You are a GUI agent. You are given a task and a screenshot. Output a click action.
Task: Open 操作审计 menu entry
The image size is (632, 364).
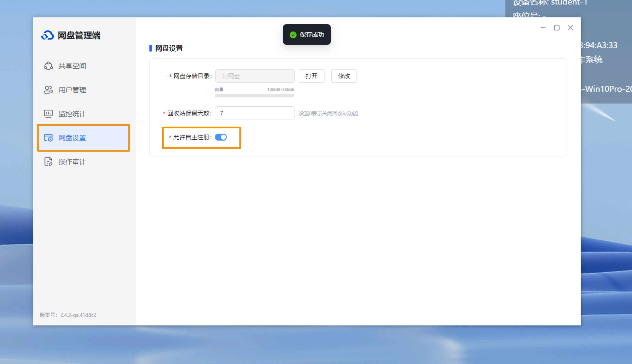pos(72,162)
